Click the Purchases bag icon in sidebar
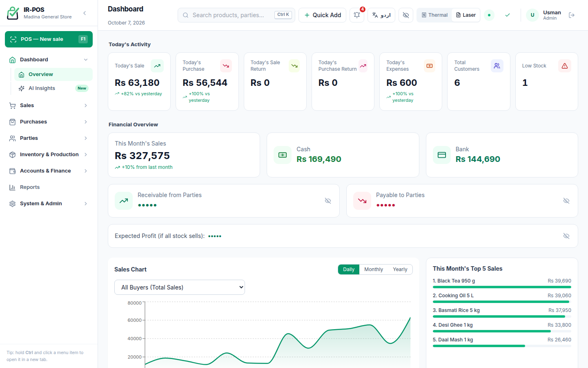The height and width of the screenshot is (368, 588). coord(12,122)
